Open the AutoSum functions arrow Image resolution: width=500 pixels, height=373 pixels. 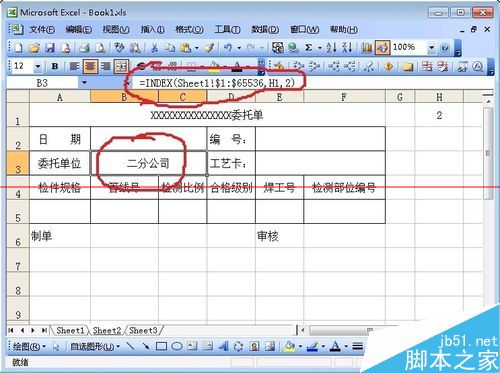pos(320,48)
